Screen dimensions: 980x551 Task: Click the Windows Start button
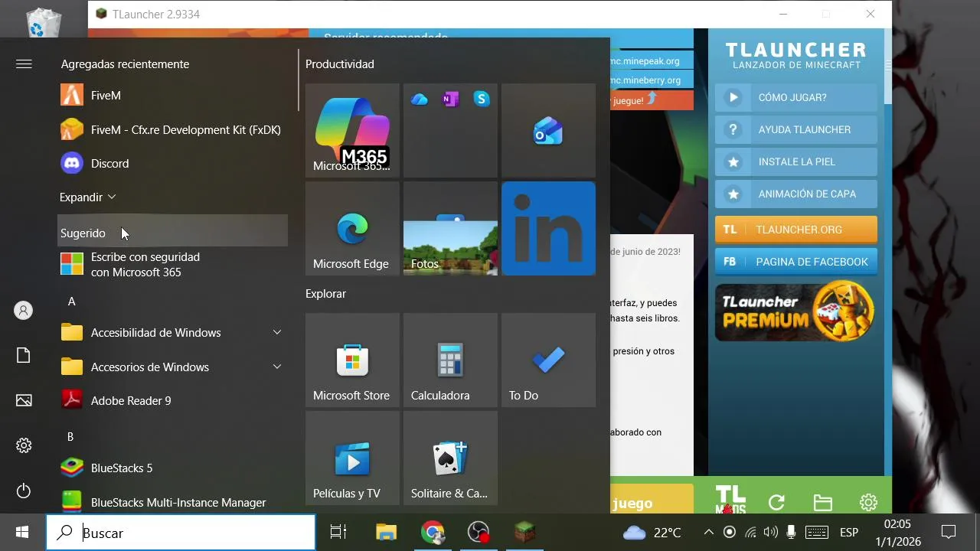22,533
